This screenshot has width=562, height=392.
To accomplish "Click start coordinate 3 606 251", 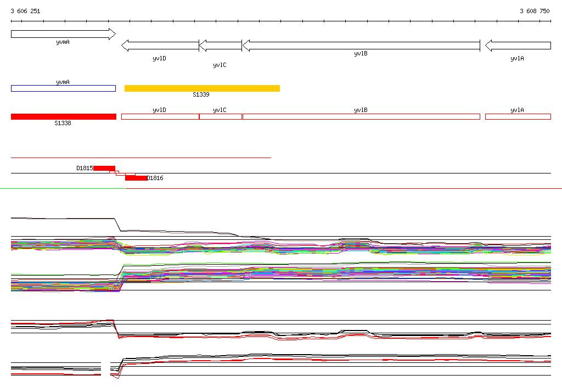I will tap(25, 11).
